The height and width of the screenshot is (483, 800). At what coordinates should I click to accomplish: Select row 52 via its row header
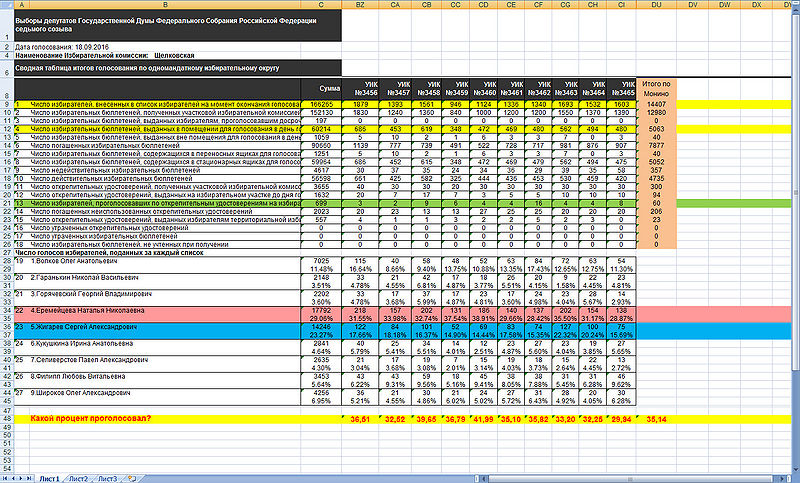(x=7, y=452)
